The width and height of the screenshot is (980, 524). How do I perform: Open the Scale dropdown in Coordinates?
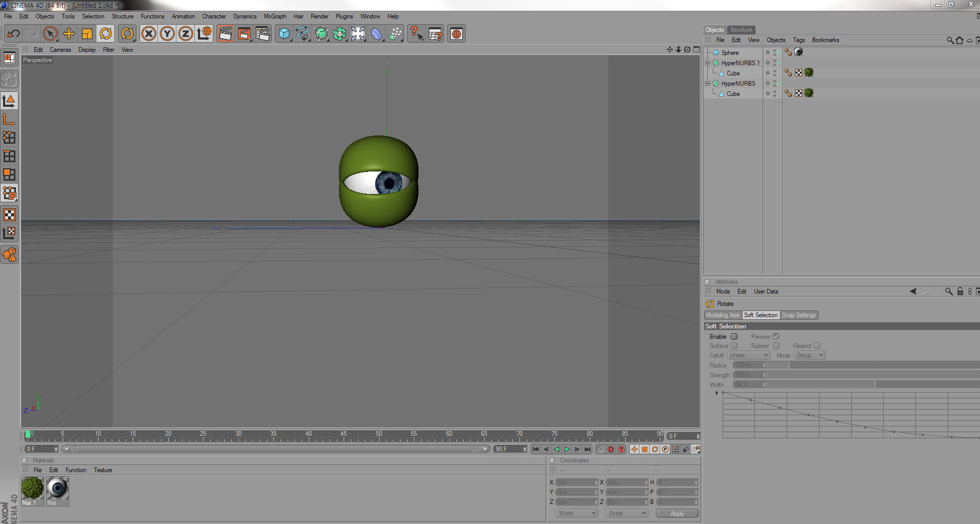(x=627, y=513)
